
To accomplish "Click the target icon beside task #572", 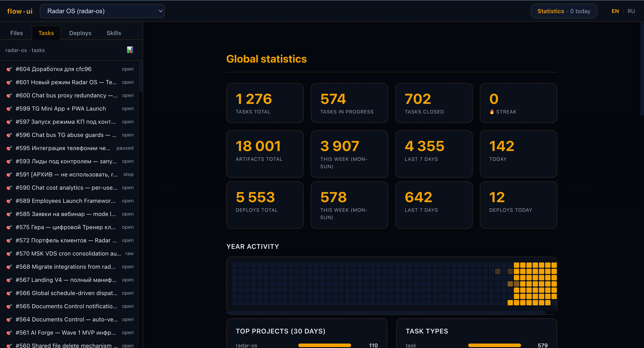I will pyautogui.click(x=9, y=240).
